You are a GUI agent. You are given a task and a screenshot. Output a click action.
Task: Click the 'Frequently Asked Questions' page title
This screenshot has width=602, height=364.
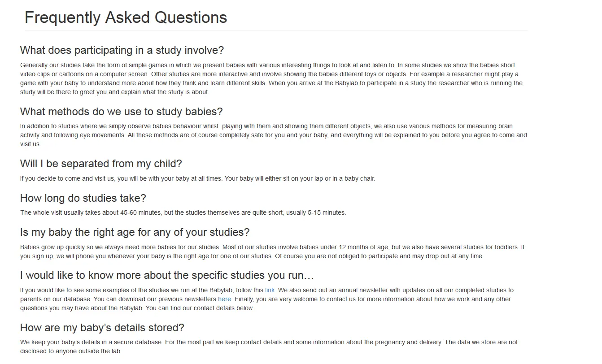point(126,17)
